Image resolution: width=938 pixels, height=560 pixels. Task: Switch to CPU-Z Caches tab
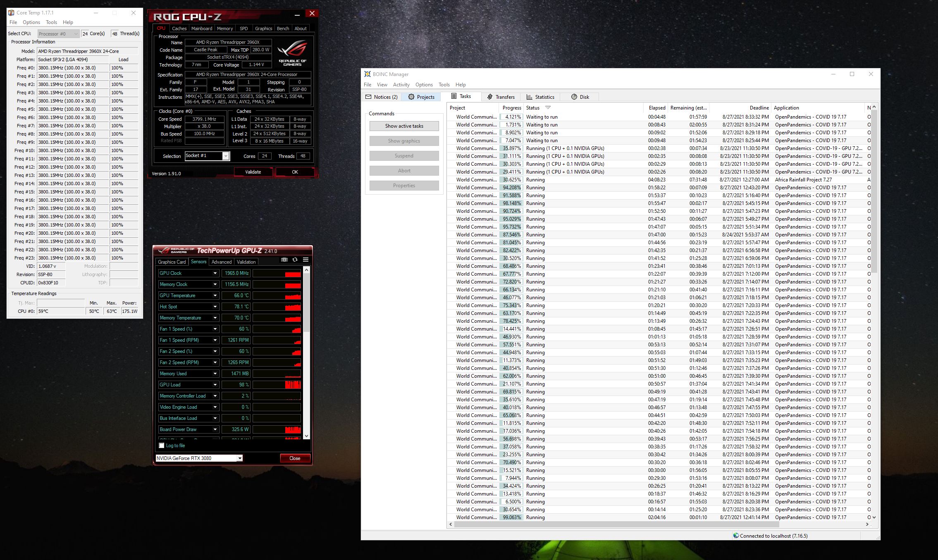179,29
